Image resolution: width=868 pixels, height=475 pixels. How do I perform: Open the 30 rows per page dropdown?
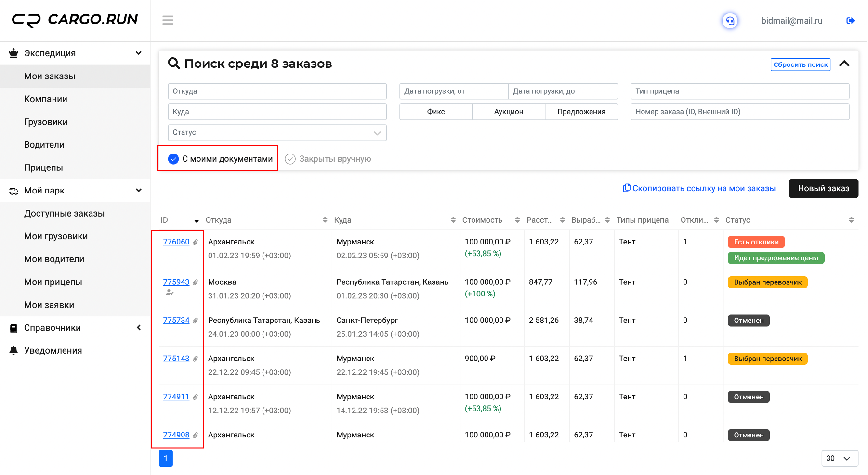[x=840, y=458]
